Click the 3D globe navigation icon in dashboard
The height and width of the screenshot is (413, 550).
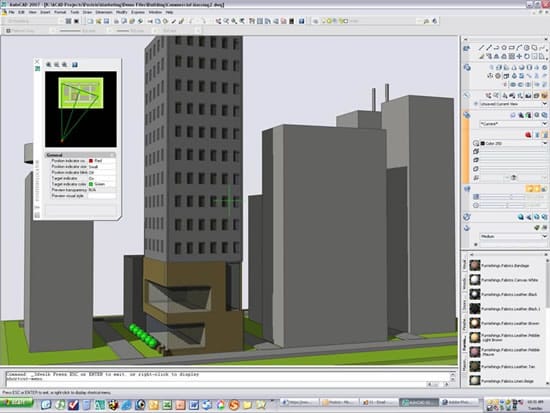(x=467, y=67)
